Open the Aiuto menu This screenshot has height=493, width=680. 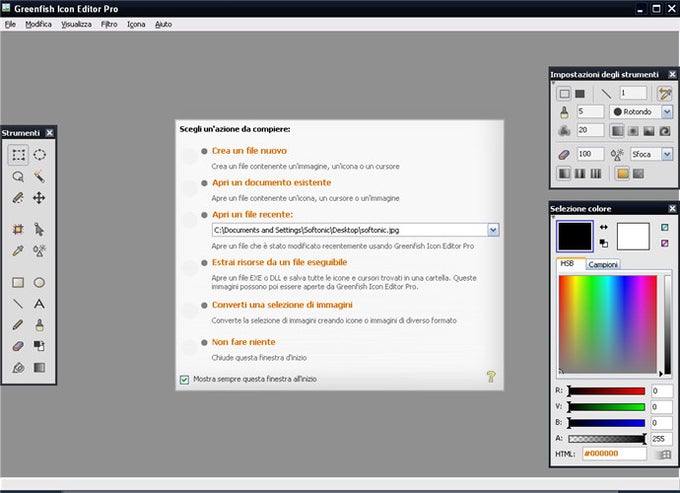[163, 24]
